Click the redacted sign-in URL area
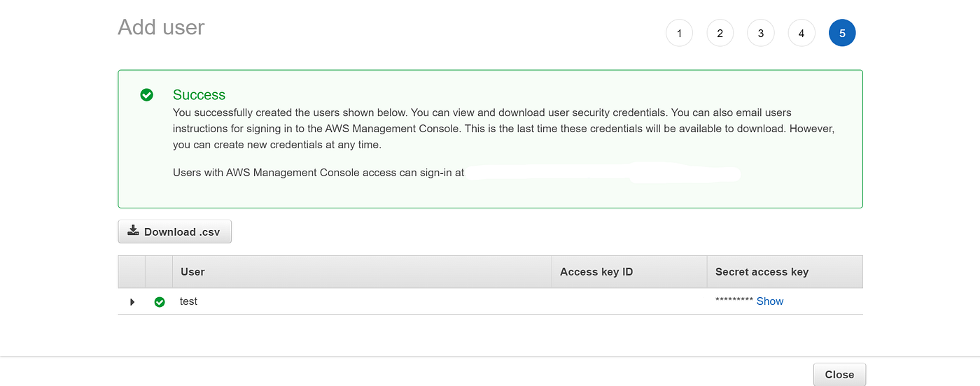Image resolution: width=980 pixels, height=386 pixels. click(602, 172)
